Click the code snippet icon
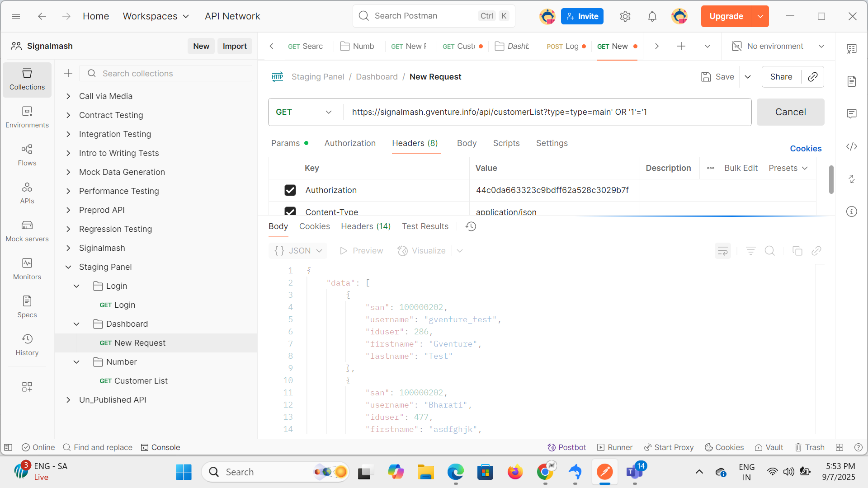Screen dimensions: 868x488 (x=852, y=146)
